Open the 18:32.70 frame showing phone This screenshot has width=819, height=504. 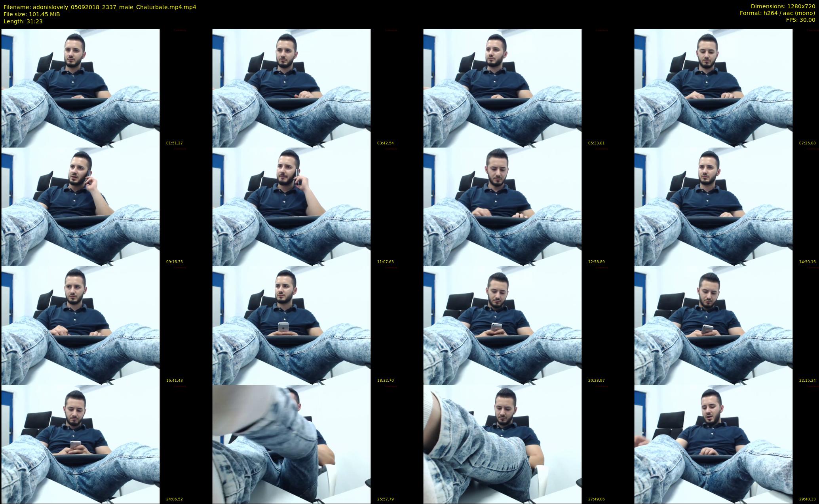click(291, 325)
